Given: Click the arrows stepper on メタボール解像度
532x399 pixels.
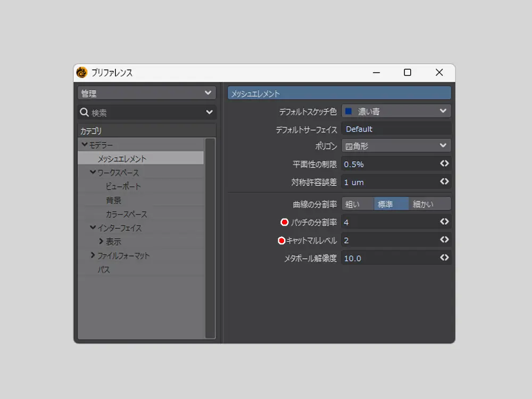Looking at the screenshot, I should (444, 258).
